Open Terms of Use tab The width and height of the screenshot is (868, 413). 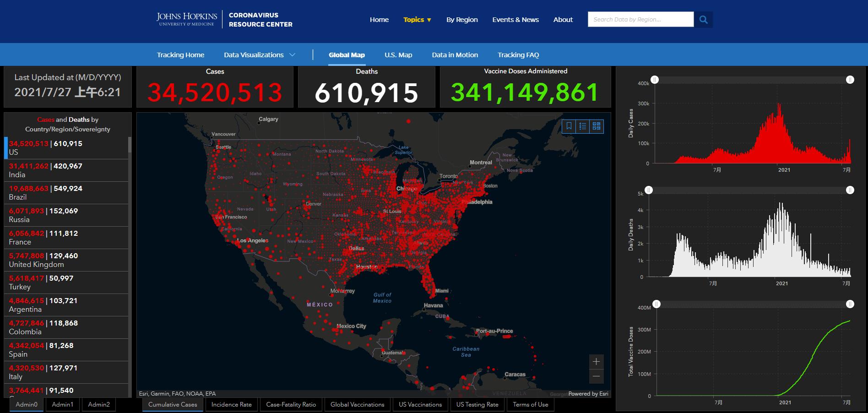coord(531,405)
